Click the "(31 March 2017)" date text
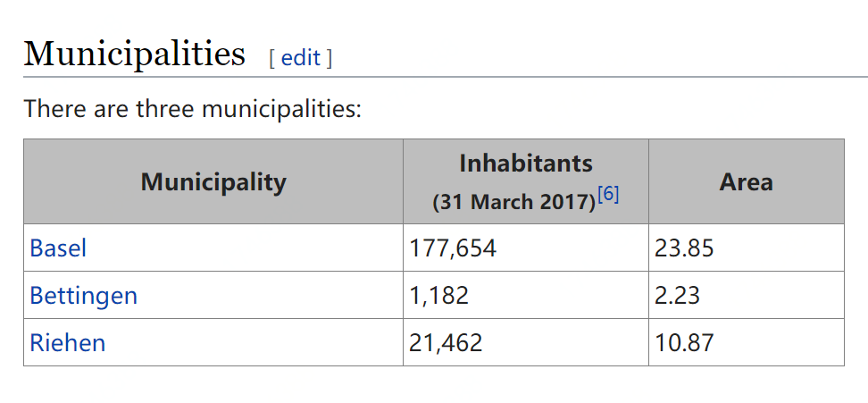Screen dimensions: 868x403 513,202
